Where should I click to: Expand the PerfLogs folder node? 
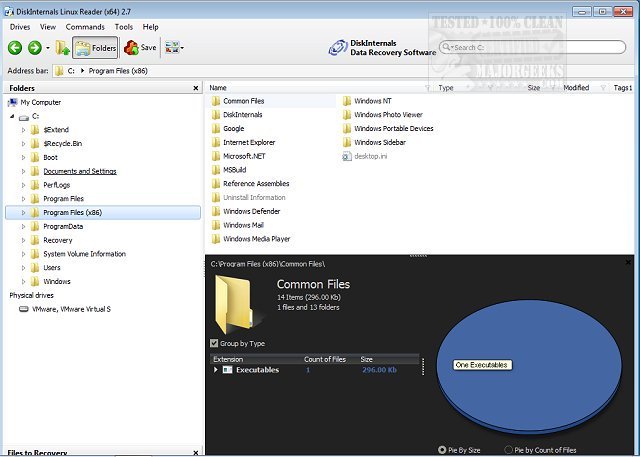pos(23,185)
